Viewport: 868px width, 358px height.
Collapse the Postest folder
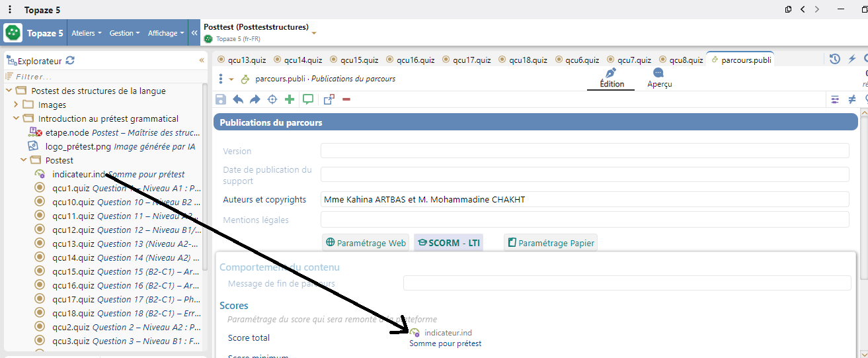coord(24,160)
